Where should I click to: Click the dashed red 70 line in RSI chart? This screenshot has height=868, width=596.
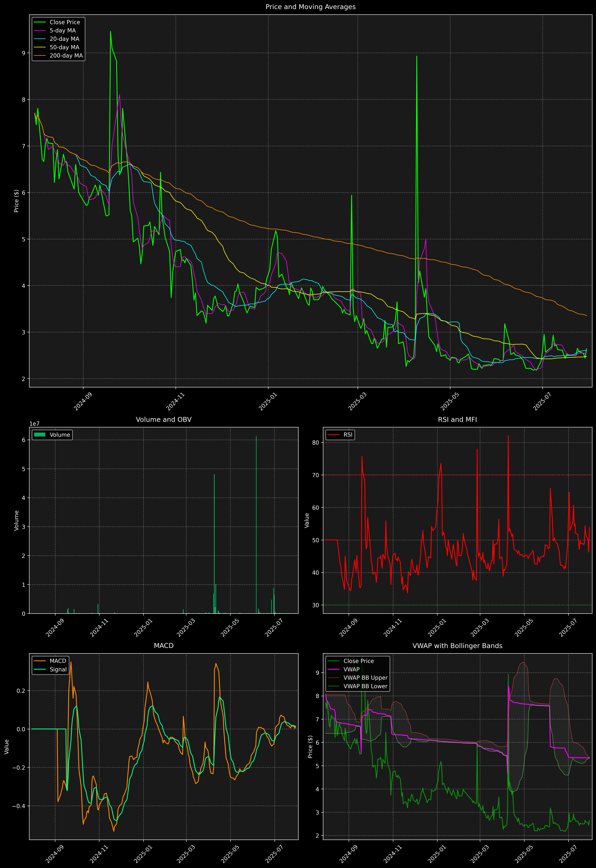point(457,475)
